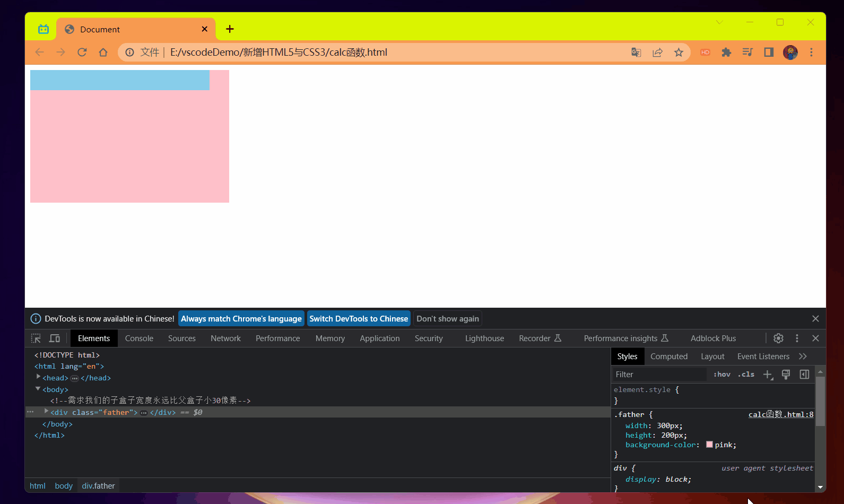Open the Lighthouse panel

point(484,338)
